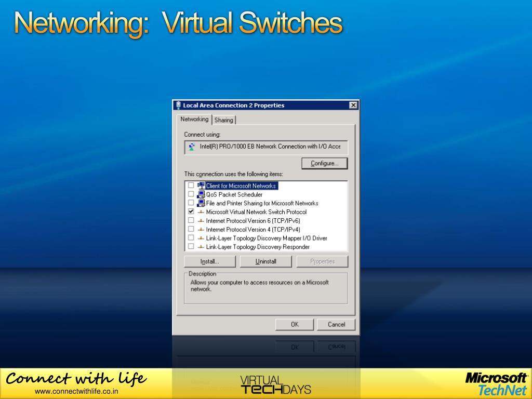Image resolution: width=532 pixels, height=399 pixels.
Task: Click the Microsoft TechNet logo
Action: click(496, 384)
